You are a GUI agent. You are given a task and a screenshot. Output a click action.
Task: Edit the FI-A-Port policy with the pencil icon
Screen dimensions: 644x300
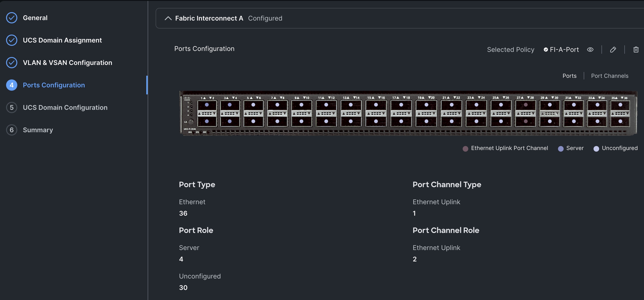613,50
